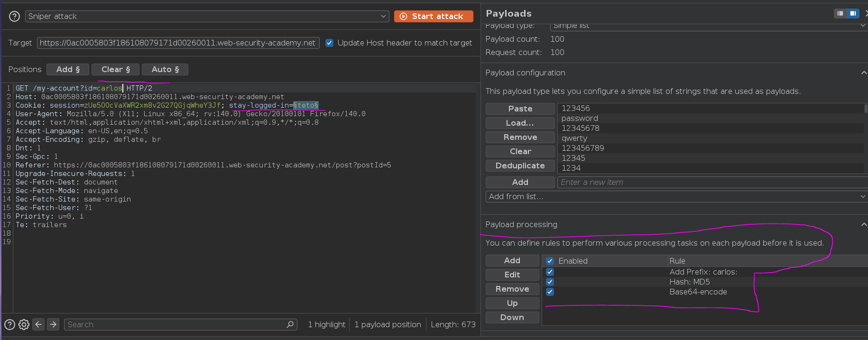Click Edit for processing rule
The height and width of the screenshot is (340, 868).
[x=512, y=275]
